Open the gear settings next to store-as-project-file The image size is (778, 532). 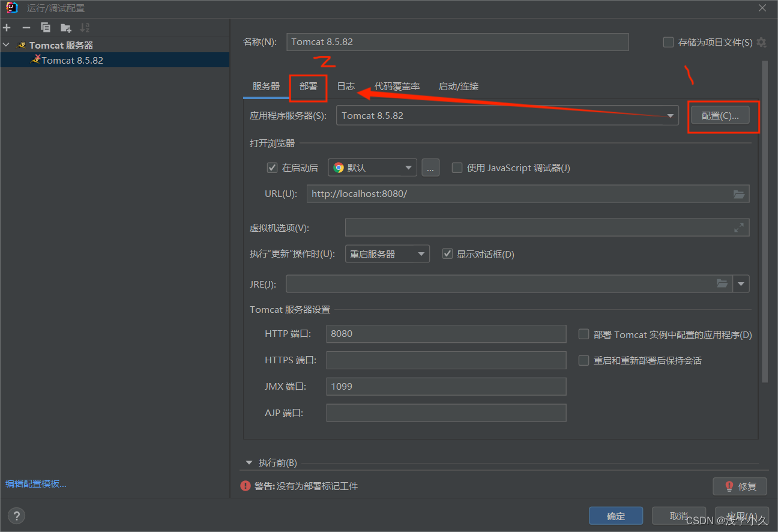761,43
